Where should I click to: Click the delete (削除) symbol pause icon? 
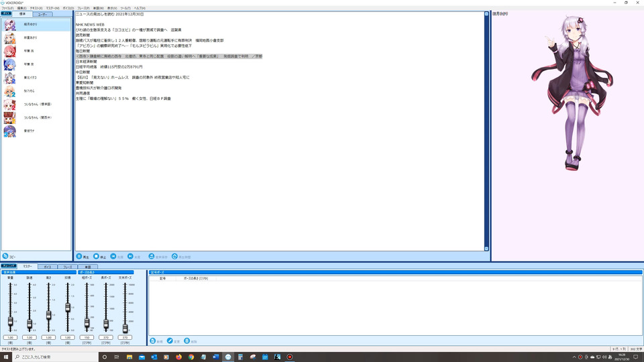pyautogui.click(x=187, y=341)
